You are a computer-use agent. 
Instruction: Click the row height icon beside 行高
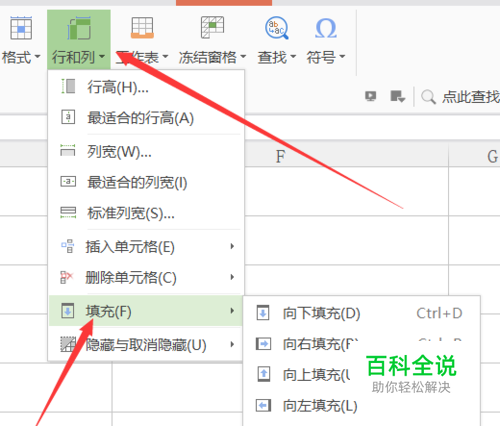point(68,86)
